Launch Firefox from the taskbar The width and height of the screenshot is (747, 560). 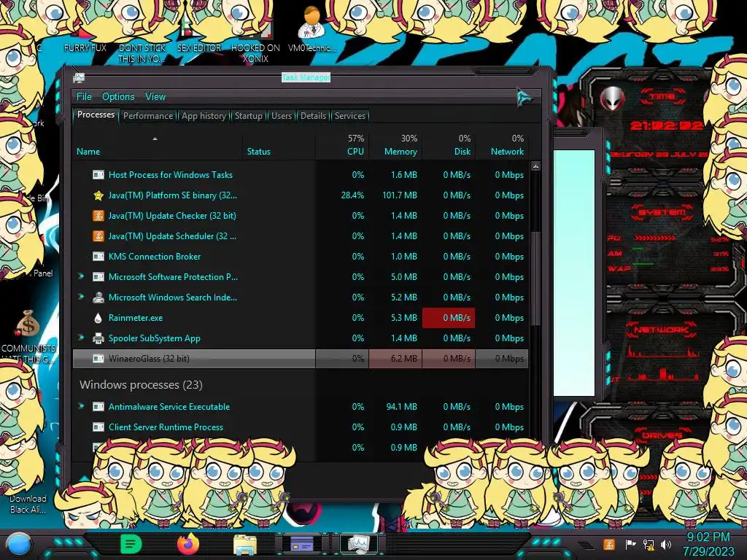tap(188, 544)
